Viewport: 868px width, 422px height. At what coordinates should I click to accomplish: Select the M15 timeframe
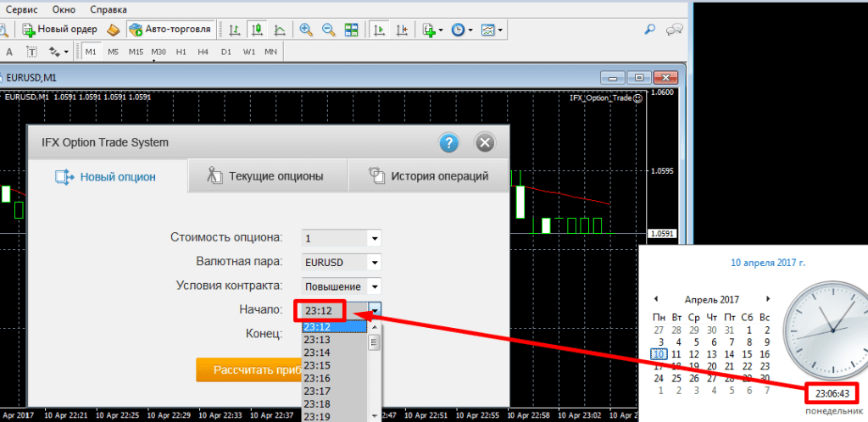click(136, 52)
